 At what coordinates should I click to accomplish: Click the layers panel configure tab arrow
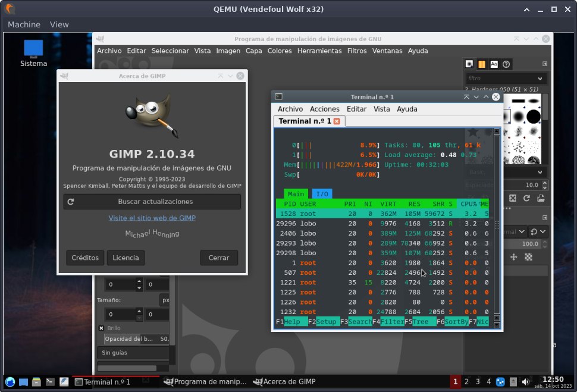[545, 218]
